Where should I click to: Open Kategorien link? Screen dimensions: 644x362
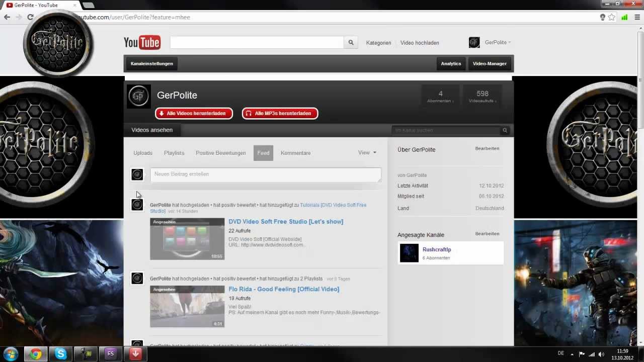click(378, 43)
